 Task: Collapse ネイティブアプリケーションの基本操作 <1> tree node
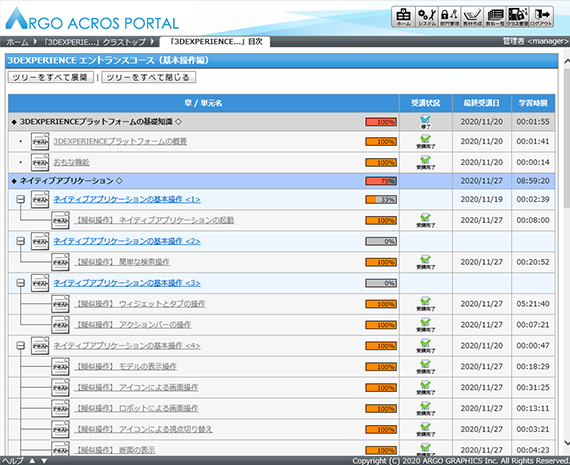21,199
